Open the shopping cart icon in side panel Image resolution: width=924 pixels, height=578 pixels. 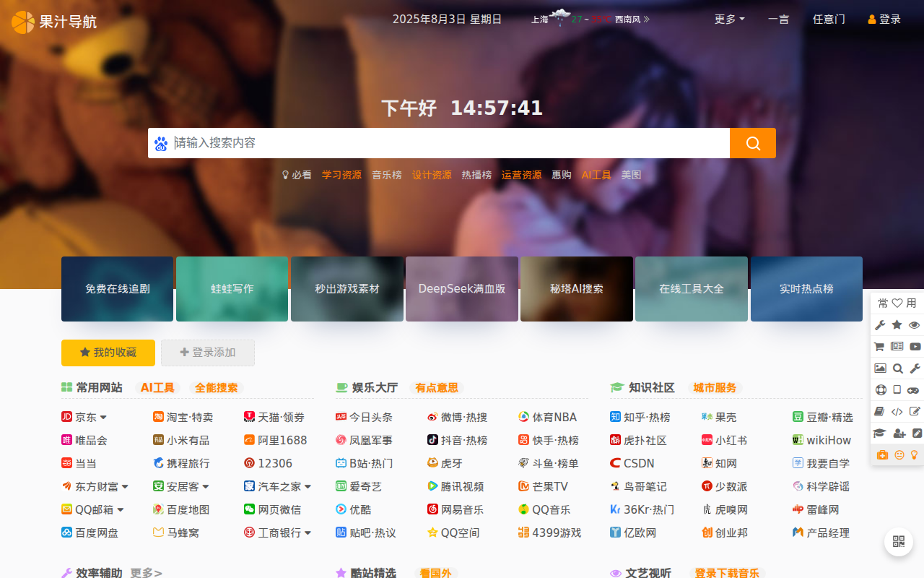pos(880,347)
